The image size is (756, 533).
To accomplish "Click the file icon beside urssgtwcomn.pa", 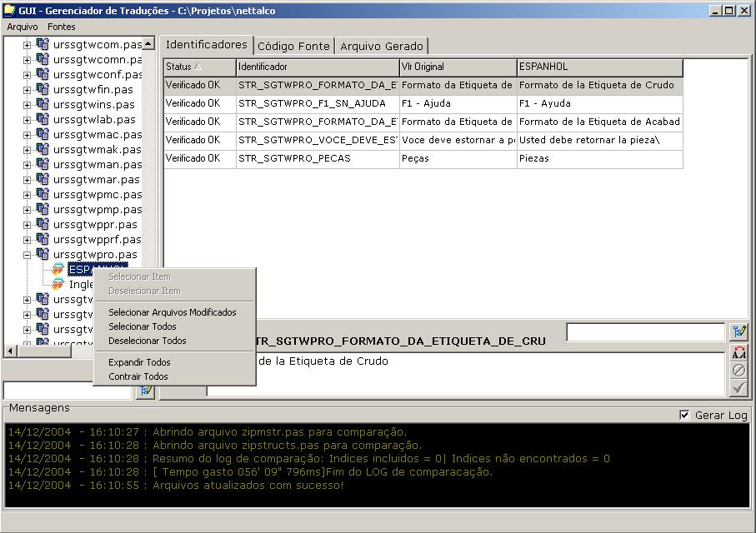I will (x=43, y=59).
